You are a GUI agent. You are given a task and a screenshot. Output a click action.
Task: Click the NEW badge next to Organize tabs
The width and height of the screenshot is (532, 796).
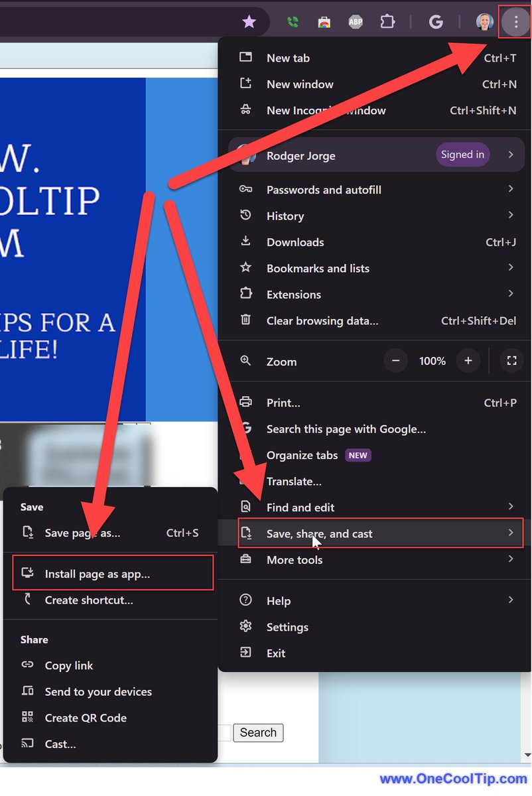click(358, 455)
